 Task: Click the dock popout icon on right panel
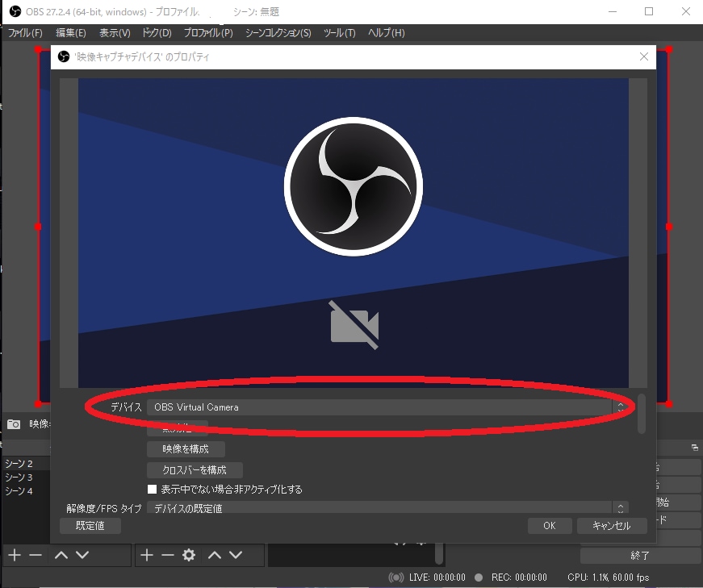tap(694, 448)
